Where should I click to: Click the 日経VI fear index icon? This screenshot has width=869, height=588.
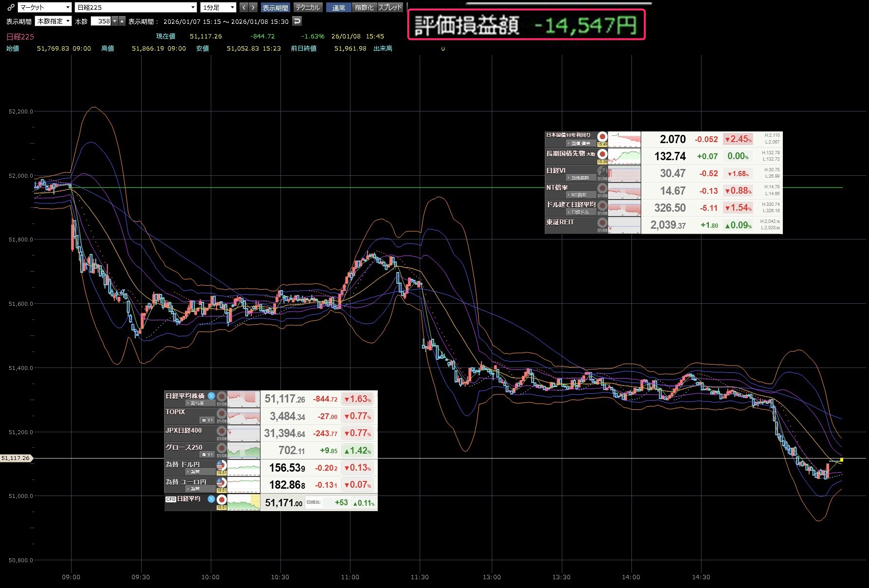pyautogui.click(x=602, y=171)
